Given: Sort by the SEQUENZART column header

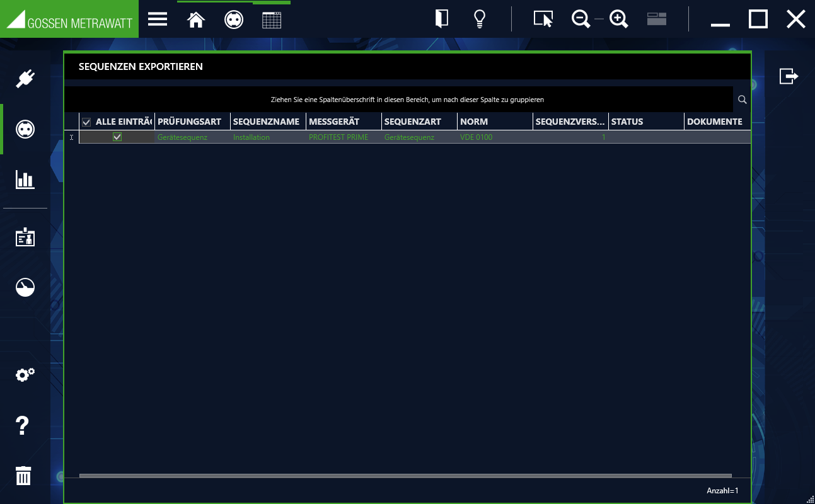Looking at the screenshot, I should click(419, 122).
